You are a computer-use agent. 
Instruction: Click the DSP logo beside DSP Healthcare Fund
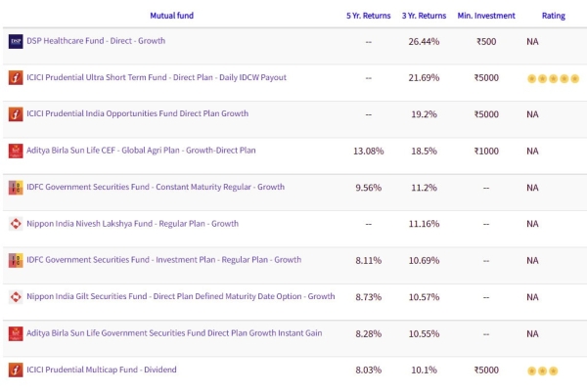click(x=15, y=41)
